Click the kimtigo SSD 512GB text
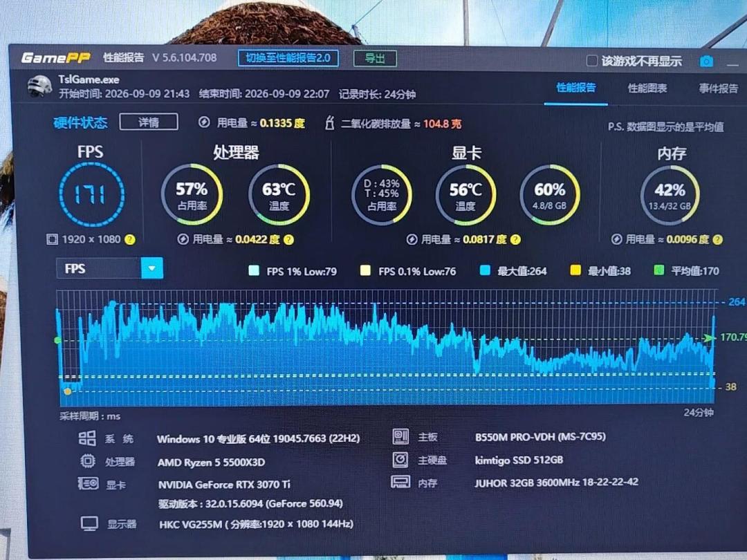The width and height of the screenshot is (747, 560). (x=519, y=460)
